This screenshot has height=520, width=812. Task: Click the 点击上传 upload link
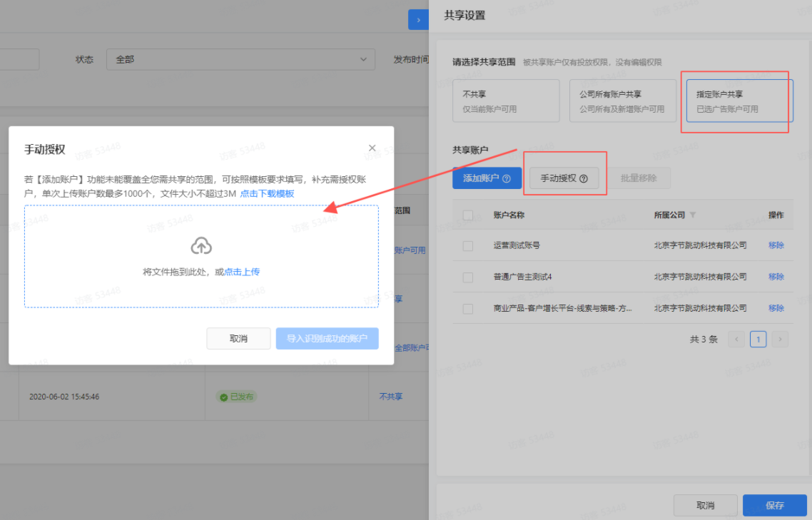(242, 271)
